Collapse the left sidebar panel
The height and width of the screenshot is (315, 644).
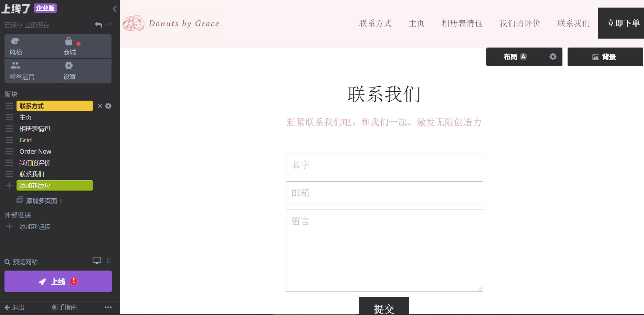pyautogui.click(x=114, y=9)
